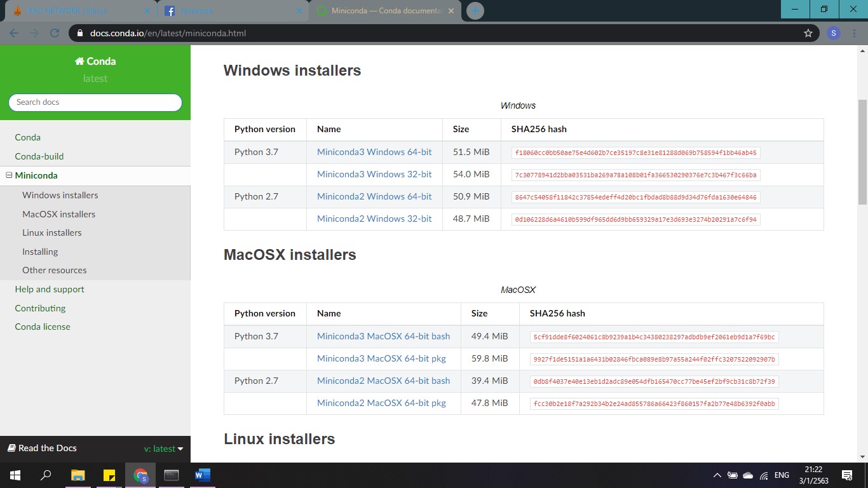Click the scrollbar down arrow

[862, 456]
